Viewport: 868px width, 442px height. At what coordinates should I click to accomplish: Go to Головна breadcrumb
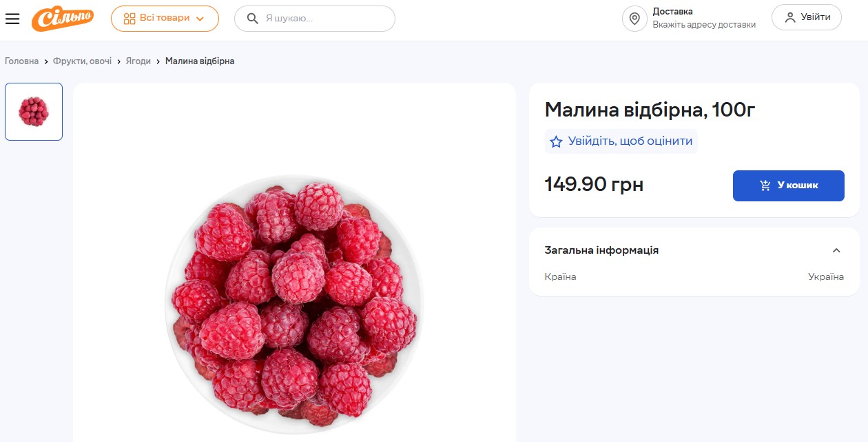click(x=22, y=61)
